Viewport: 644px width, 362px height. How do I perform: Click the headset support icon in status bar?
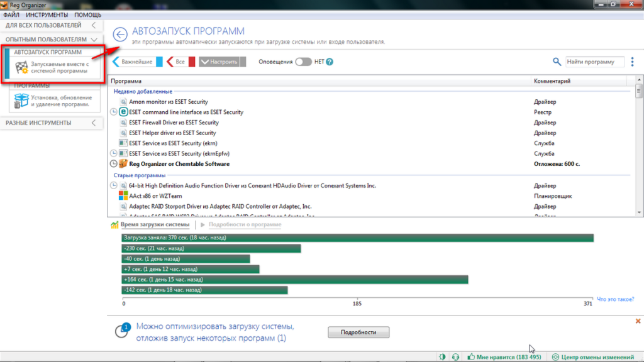[455, 357]
